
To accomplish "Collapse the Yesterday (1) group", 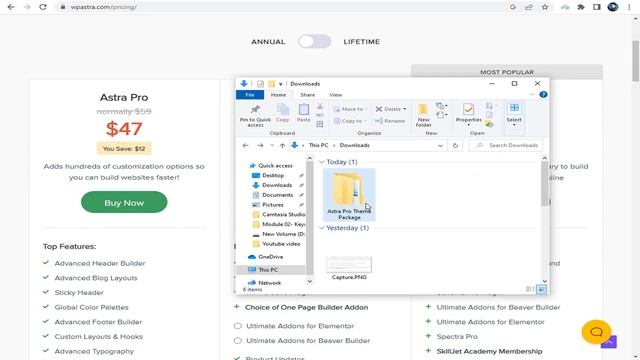I will coord(322,228).
